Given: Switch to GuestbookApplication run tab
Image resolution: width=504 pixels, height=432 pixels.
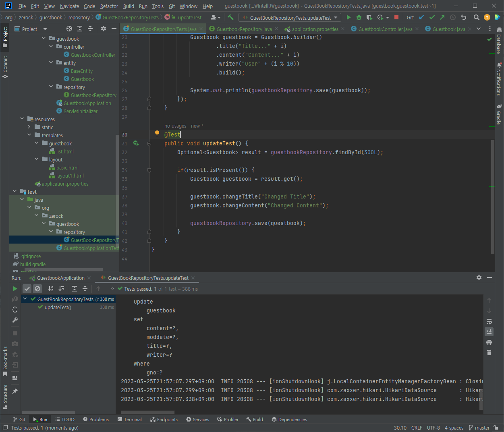Looking at the screenshot, I should [x=60, y=278].
